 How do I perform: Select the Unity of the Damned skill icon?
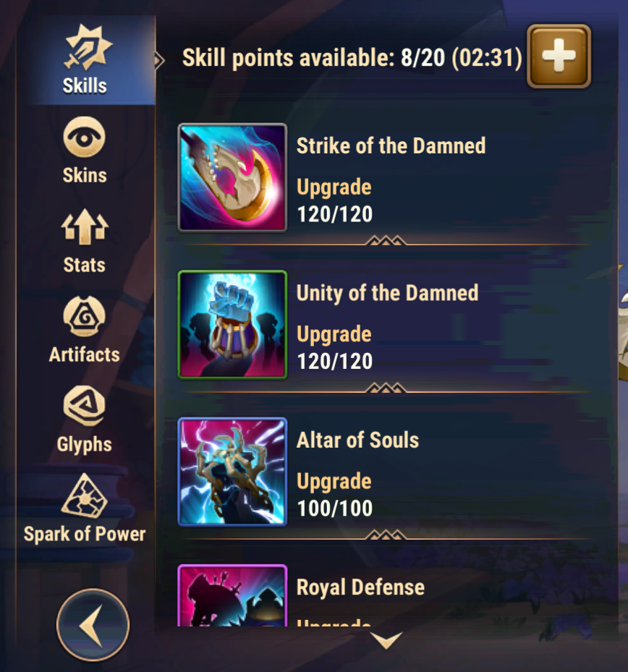click(x=232, y=325)
